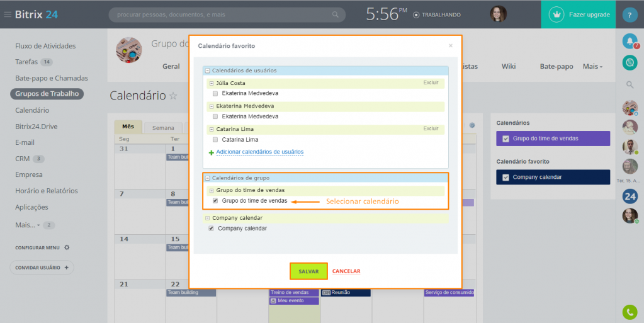Switch calendar to Semana view
644x323 pixels.
[x=163, y=128]
